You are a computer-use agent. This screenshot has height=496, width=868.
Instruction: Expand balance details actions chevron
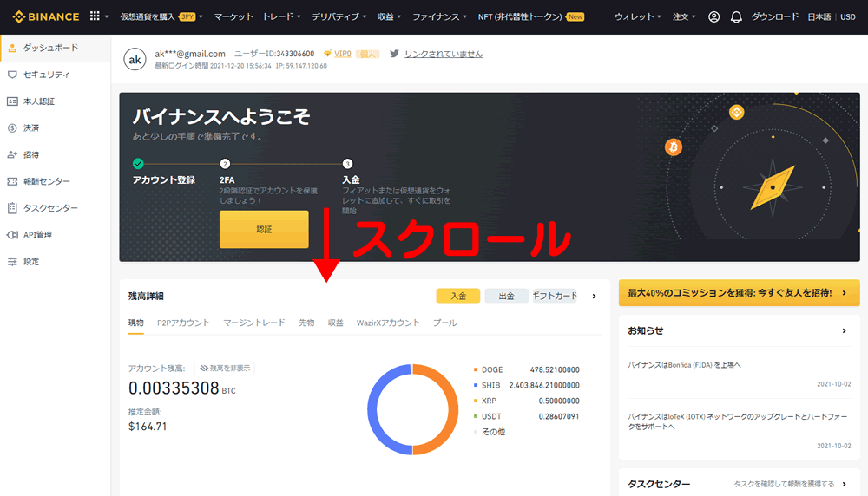tap(594, 297)
